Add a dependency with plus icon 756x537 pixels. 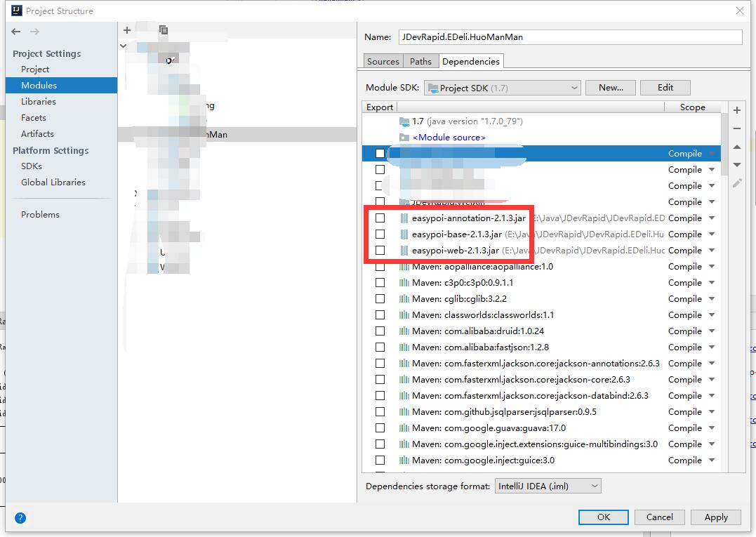[737, 110]
